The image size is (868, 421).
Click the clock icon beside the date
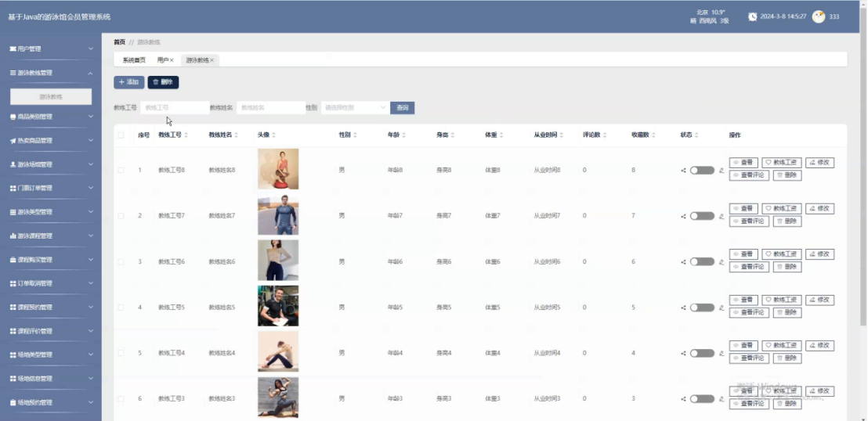[752, 16]
